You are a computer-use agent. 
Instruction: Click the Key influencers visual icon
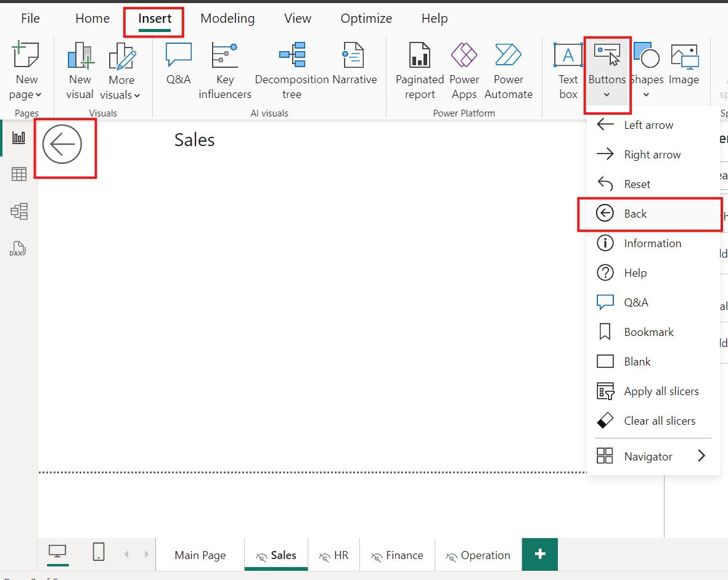(224, 57)
